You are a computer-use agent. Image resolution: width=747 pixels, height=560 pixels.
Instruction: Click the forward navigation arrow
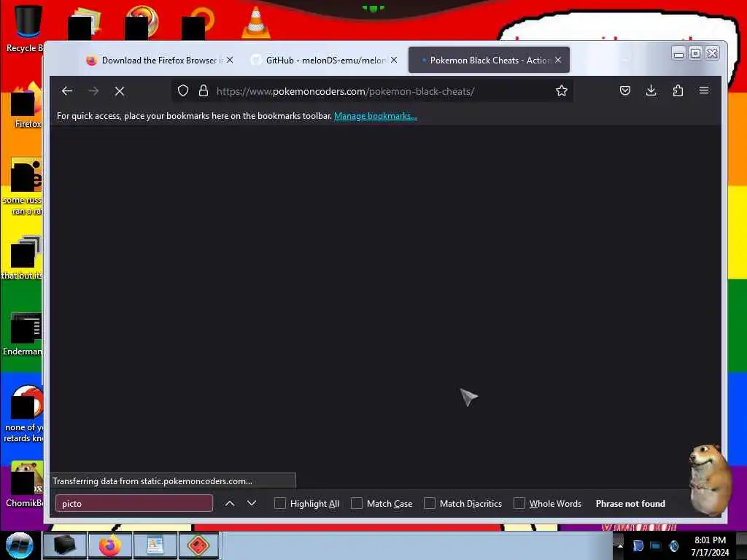[x=93, y=91]
